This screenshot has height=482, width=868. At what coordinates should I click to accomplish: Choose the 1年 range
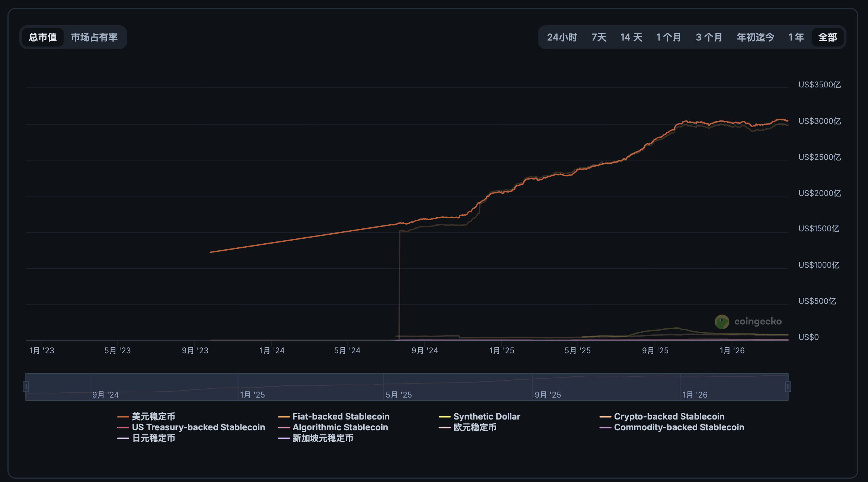(796, 37)
